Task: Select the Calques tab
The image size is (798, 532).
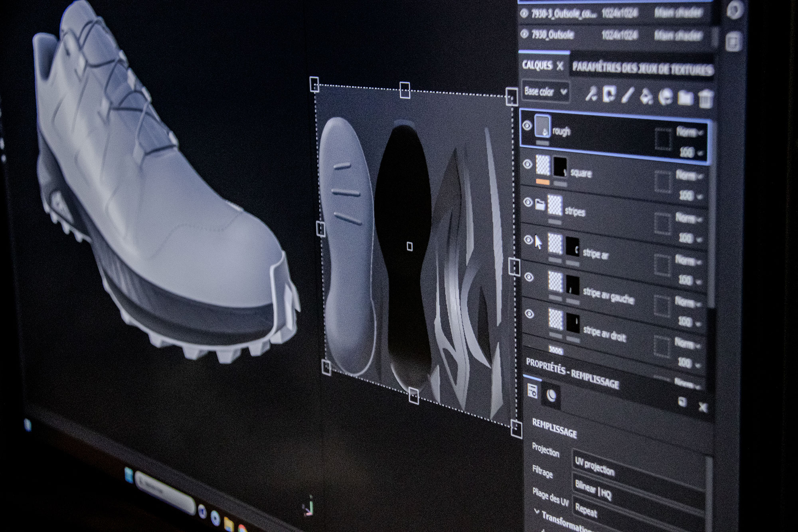Action: [x=537, y=65]
